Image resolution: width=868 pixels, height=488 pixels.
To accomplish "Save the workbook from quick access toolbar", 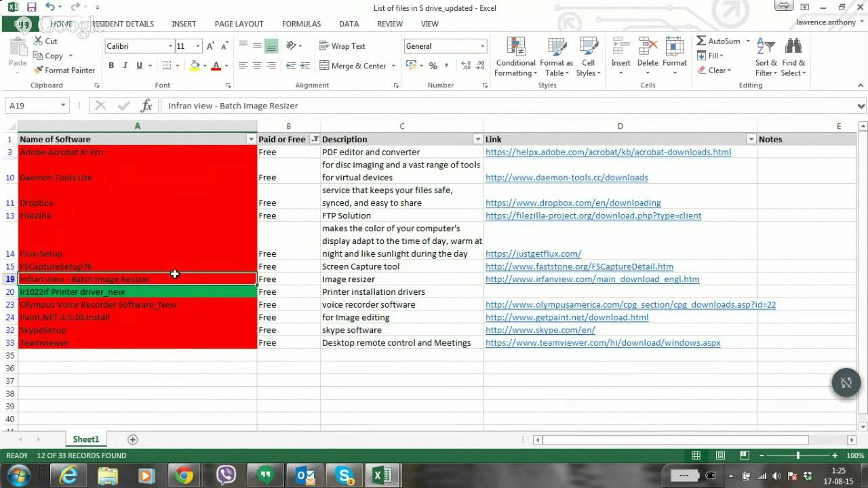I will pos(31,7).
